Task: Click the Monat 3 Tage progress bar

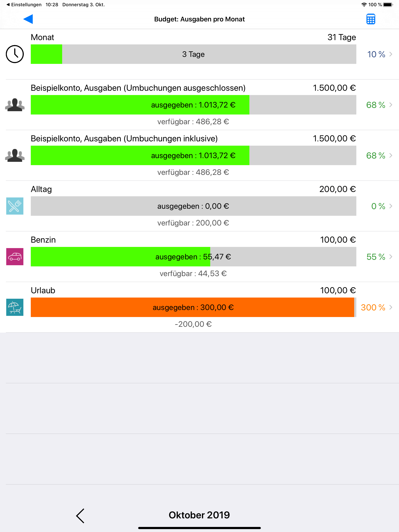Action: [x=193, y=54]
